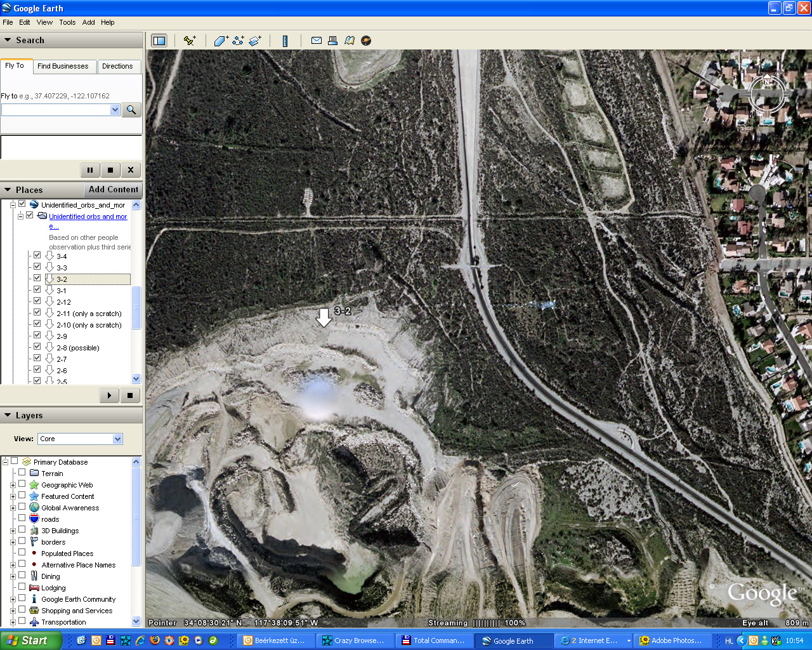Clear search results with the X button
This screenshot has width=812, height=650.
(x=131, y=170)
